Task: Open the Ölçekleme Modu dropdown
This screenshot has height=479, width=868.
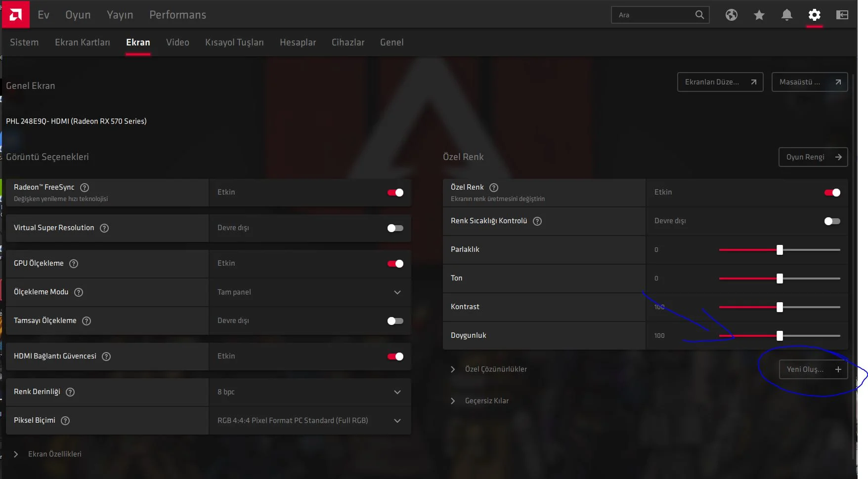Action: 310,292
